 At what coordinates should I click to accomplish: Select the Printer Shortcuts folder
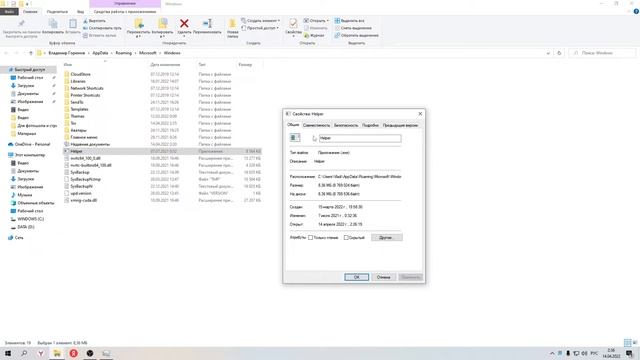(x=85, y=95)
